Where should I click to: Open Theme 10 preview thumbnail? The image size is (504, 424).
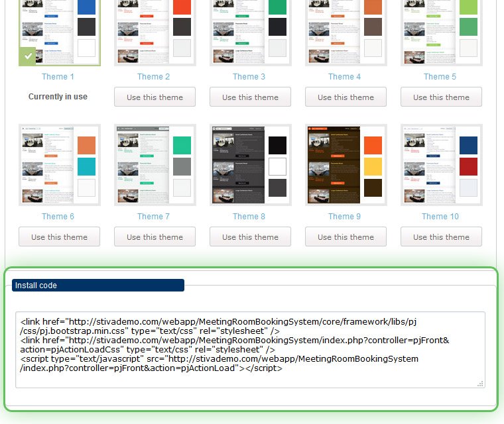pos(441,165)
